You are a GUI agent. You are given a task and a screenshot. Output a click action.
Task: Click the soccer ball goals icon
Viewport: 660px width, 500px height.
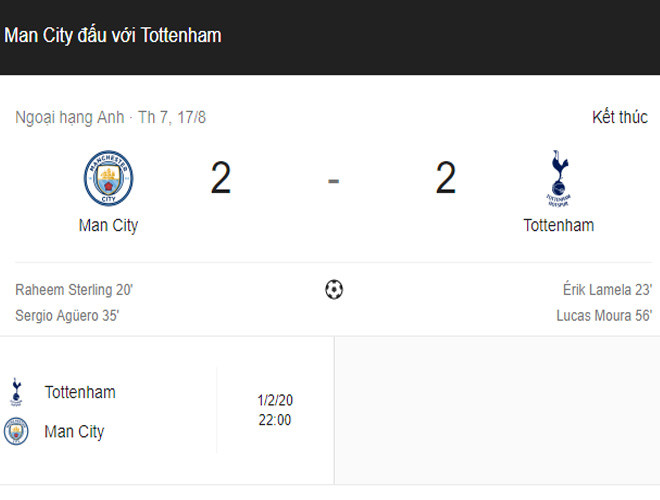[x=334, y=290]
